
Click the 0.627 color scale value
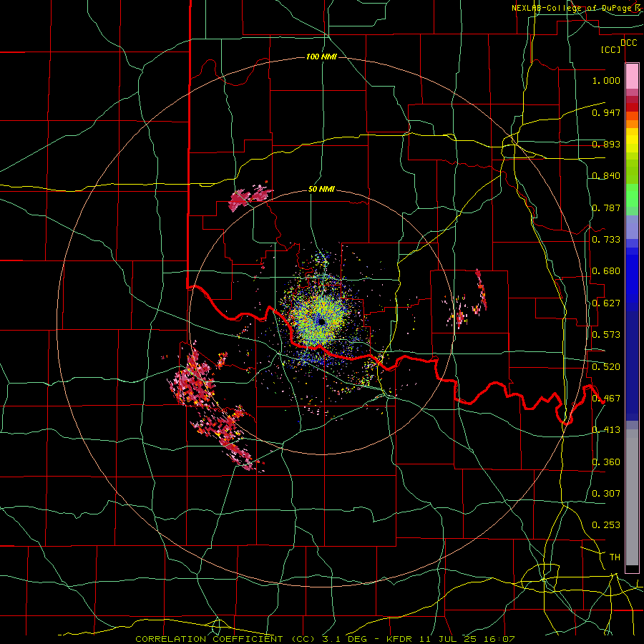[x=606, y=303]
